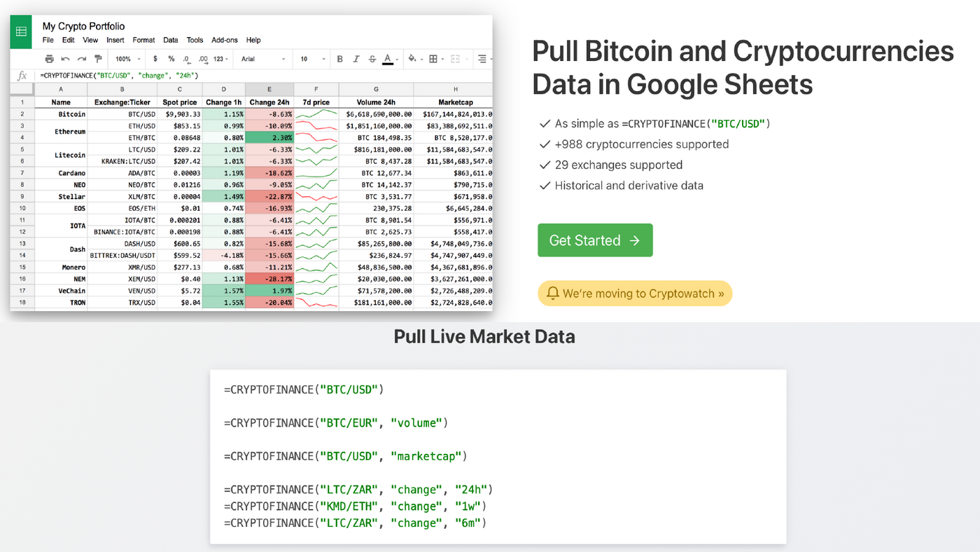Select column A header
This screenshot has width=980, height=552.
pyautogui.click(x=61, y=90)
